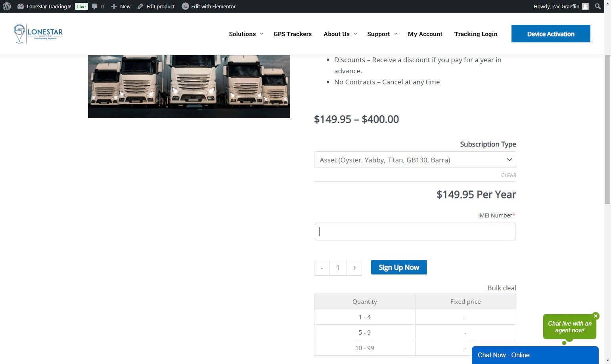Decrease quantity with minus button
The height and width of the screenshot is (364, 611).
(322, 268)
